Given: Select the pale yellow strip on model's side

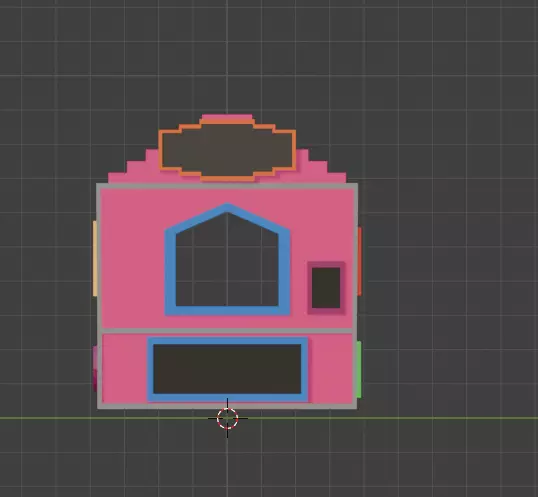Looking at the screenshot, I should click(95, 258).
